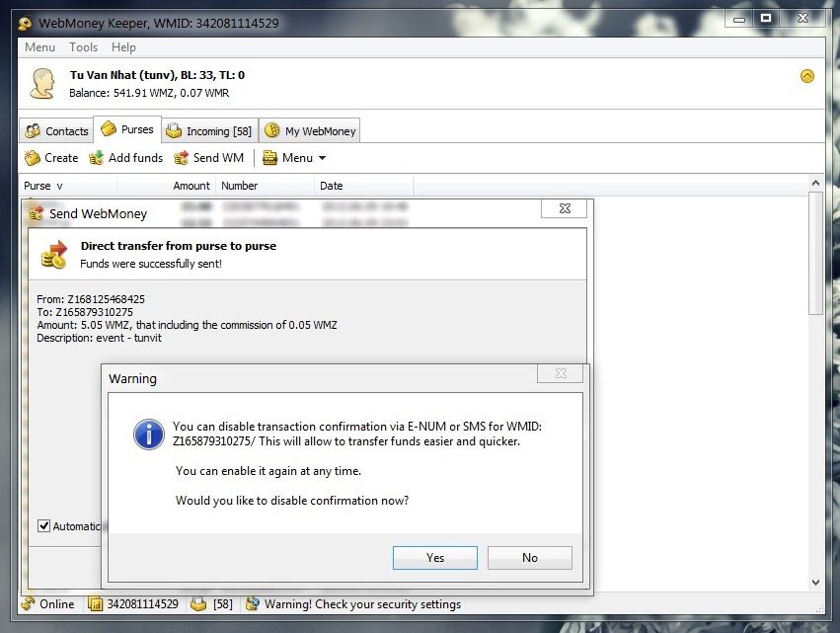The image size is (840, 633).
Task: Switch to the Incoming [58] tab
Action: 208,130
